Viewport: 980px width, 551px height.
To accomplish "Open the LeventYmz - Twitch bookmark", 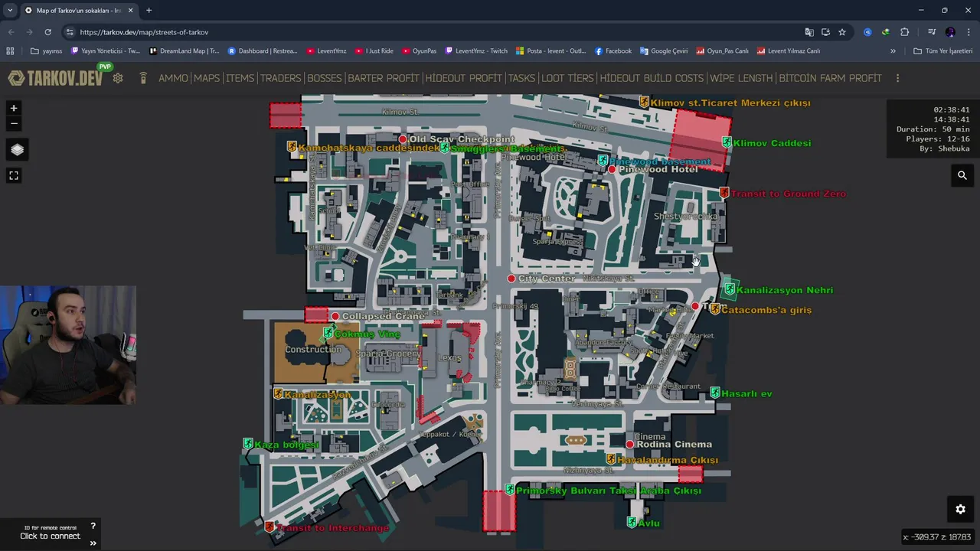I will click(476, 51).
